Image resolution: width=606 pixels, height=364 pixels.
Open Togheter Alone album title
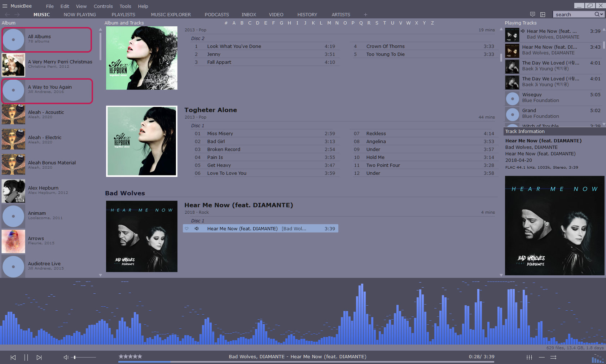point(211,110)
